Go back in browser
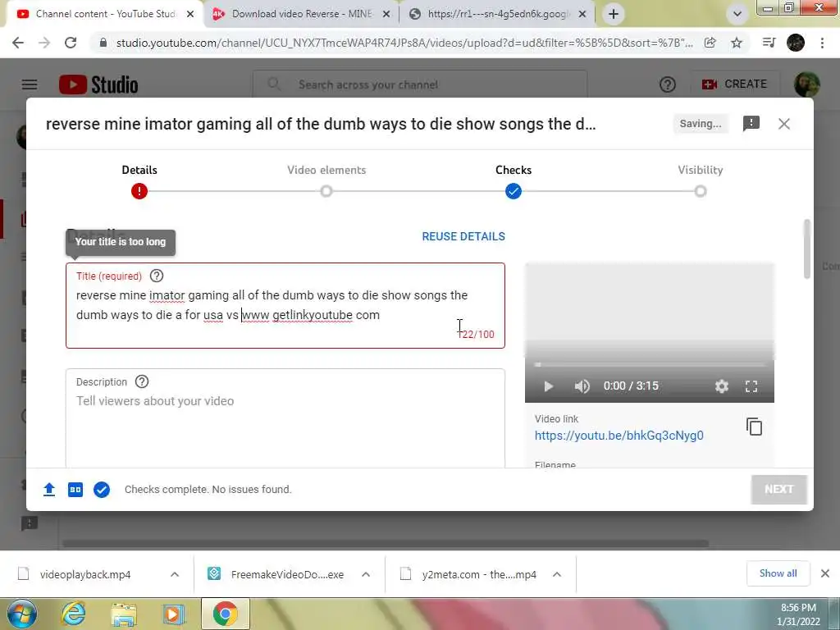840x630 pixels. pos(18,43)
